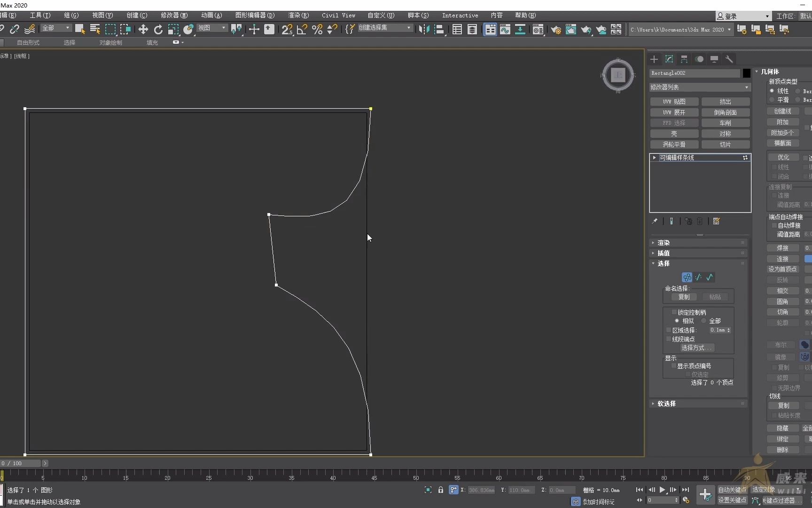Screen dimensions: 812x508
Task: Click the Play Animation button
Action: (x=663, y=490)
